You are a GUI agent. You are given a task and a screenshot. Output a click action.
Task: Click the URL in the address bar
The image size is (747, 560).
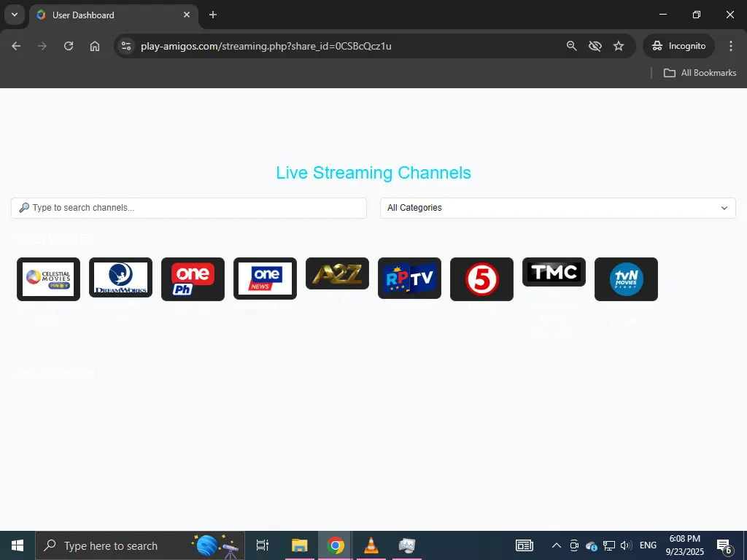click(266, 46)
